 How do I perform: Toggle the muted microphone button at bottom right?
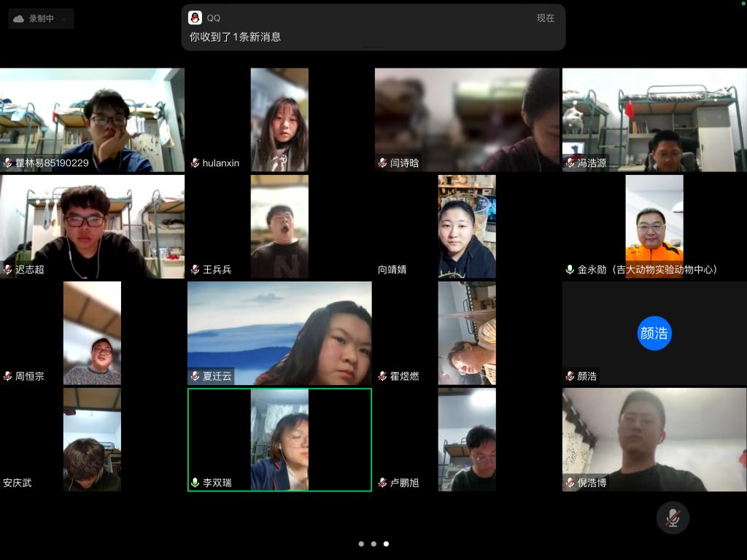[x=673, y=518]
